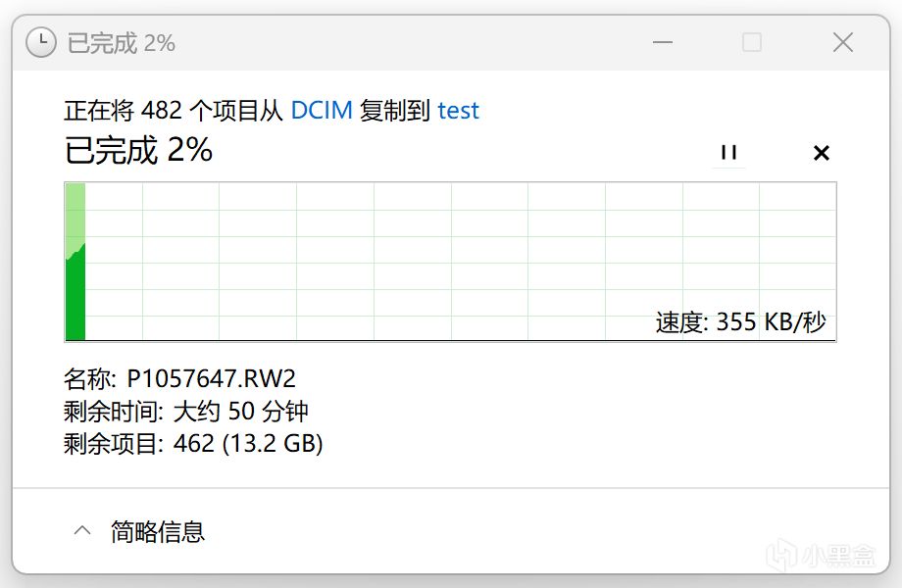Click the maximize square in the title bar
The width and height of the screenshot is (902, 588).
click(752, 42)
